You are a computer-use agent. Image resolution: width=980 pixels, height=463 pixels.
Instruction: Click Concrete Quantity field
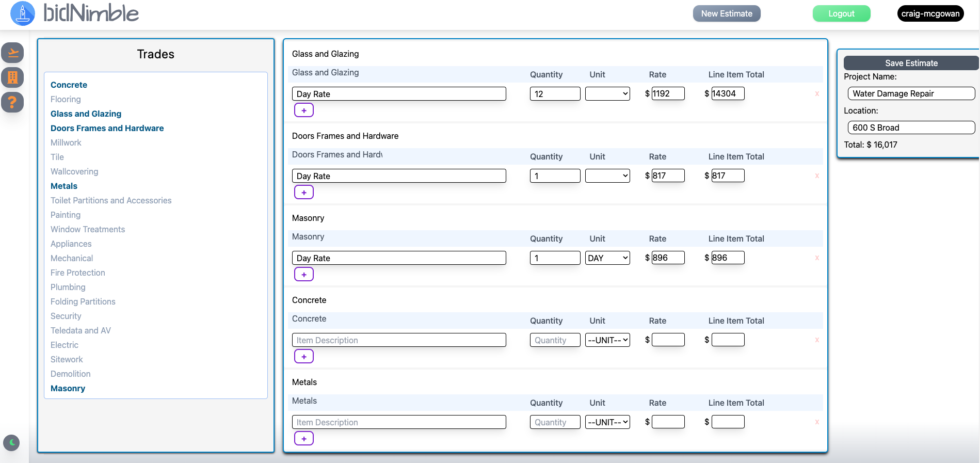(x=555, y=340)
